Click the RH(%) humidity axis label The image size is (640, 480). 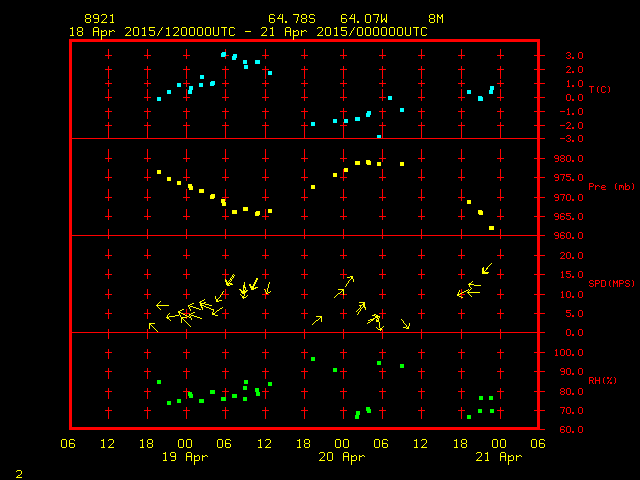600,381
